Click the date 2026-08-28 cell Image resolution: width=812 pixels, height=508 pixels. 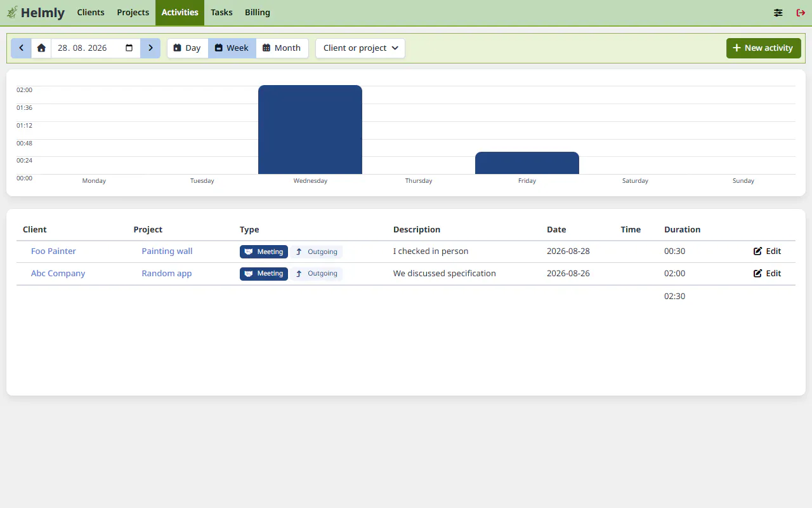click(568, 251)
